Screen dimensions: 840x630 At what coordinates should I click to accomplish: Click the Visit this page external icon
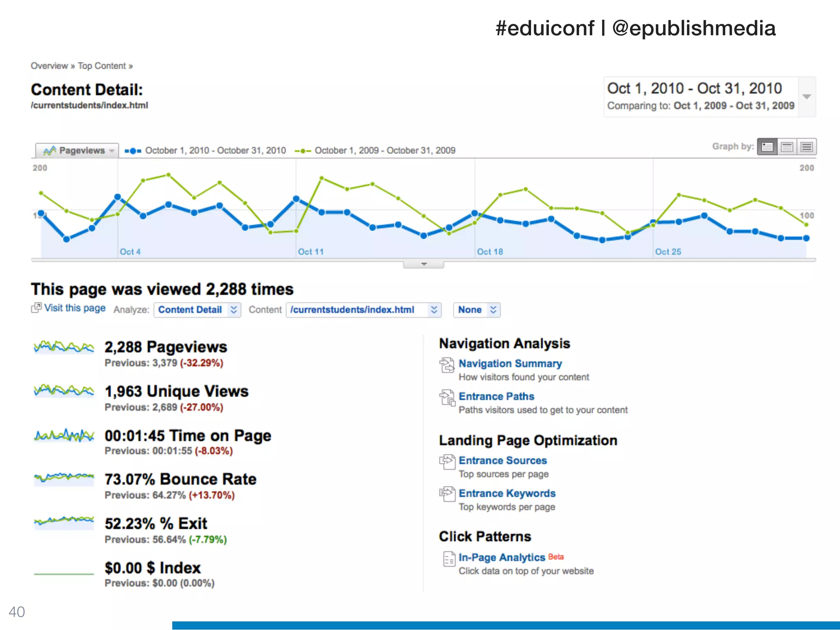(37, 308)
